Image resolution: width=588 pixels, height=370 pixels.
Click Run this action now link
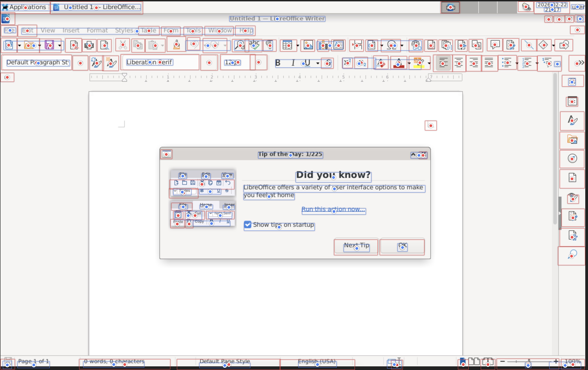pyautogui.click(x=333, y=209)
